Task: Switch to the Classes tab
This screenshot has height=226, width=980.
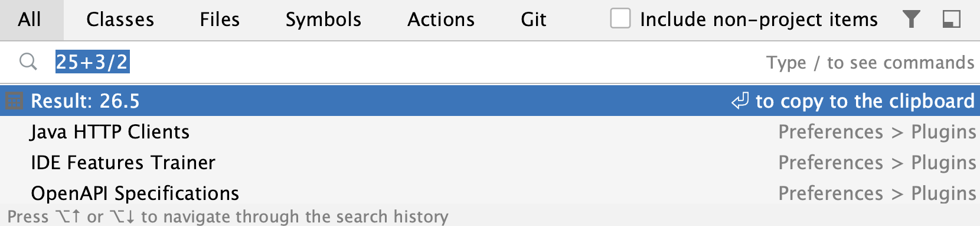Action: (120, 20)
